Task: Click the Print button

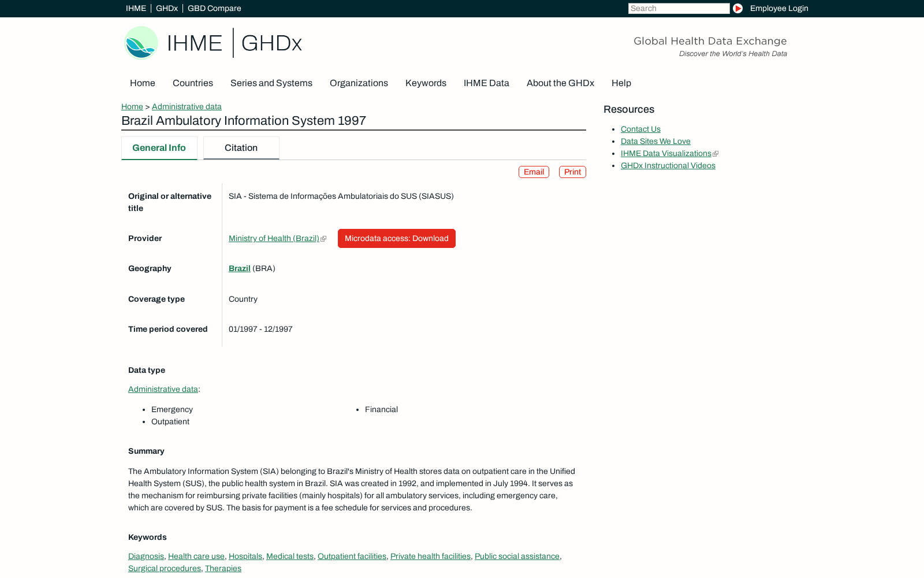Action: [x=572, y=172]
